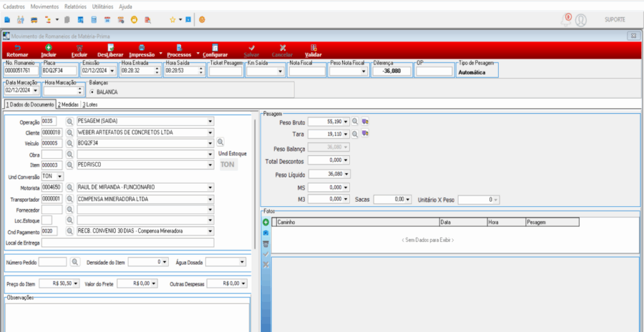
Task: Click the Excluir toolbar icon
Action: click(x=79, y=47)
